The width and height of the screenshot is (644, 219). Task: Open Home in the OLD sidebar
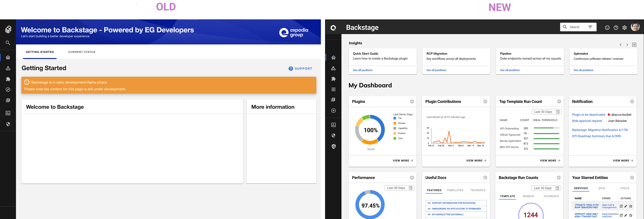tap(8, 57)
